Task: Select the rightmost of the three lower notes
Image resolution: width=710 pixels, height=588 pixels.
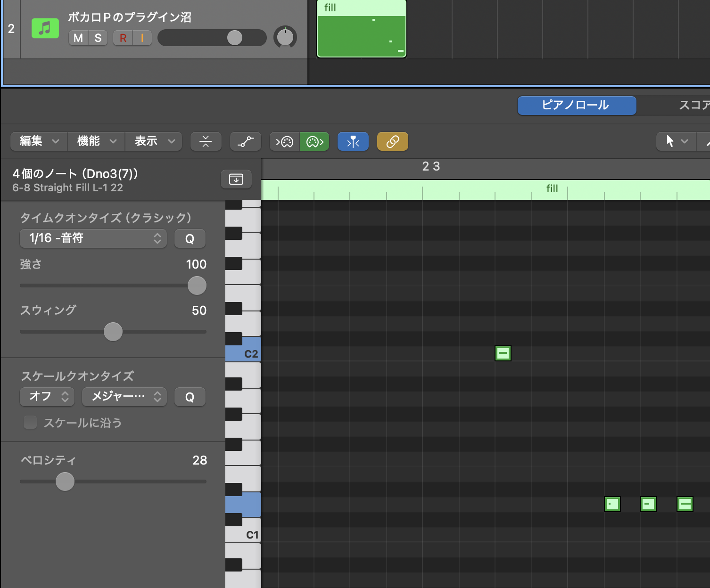Action: 685,504
